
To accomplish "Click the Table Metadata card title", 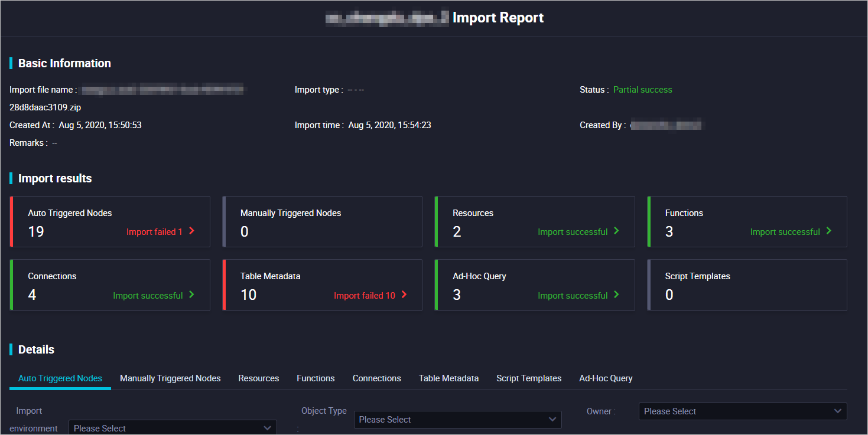I will [x=270, y=276].
